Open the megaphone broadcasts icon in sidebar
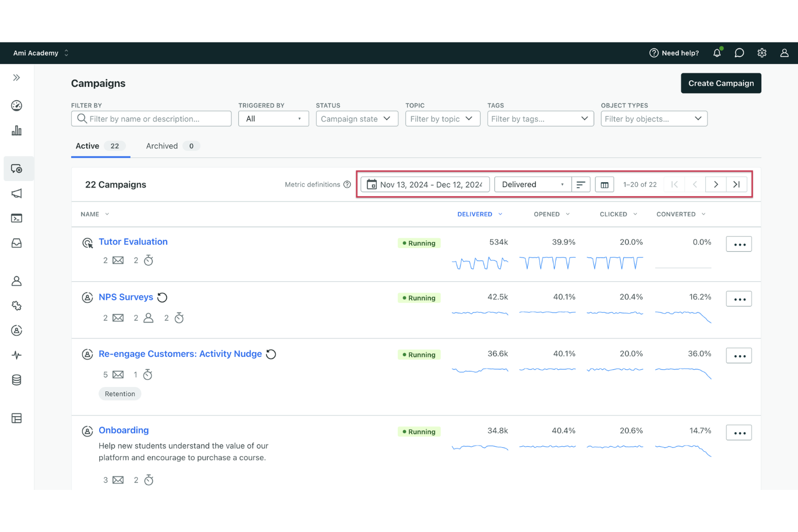The height and width of the screenshot is (532, 798). (x=17, y=194)
